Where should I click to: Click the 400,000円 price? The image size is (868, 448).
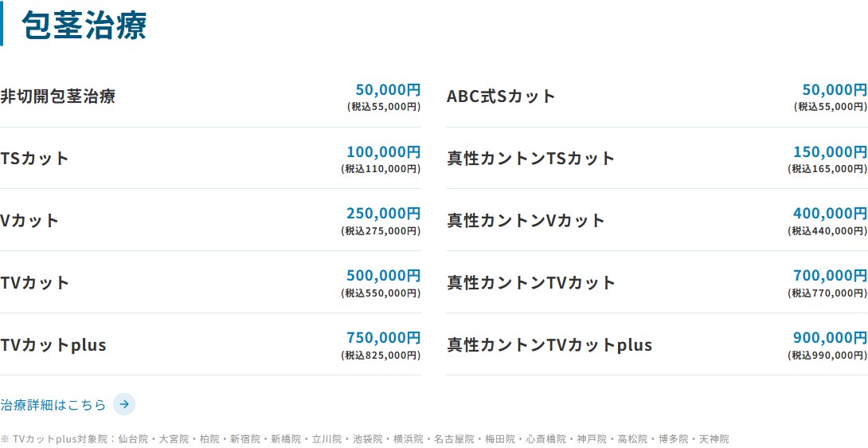[831, 214]
